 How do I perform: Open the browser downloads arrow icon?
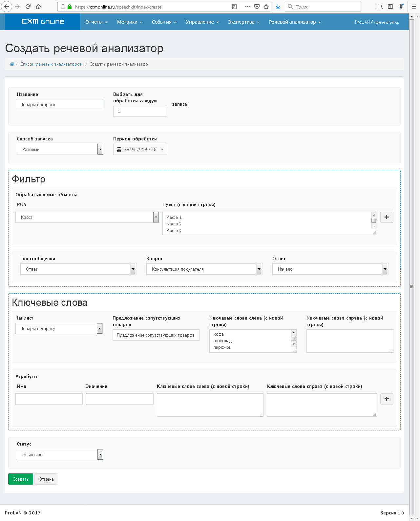tap(278, 7)
